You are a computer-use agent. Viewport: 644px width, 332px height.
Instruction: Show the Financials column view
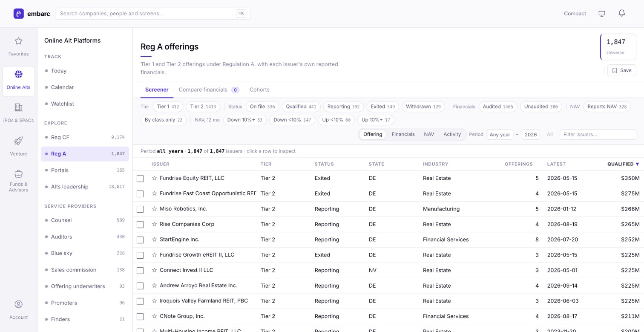[403, 134]
